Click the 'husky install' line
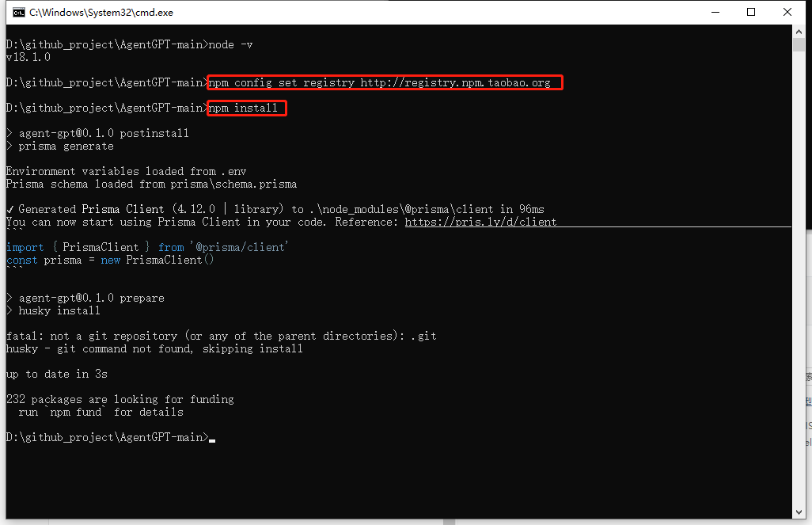Screen dimensions: 812x525 [x=53, y=311]
